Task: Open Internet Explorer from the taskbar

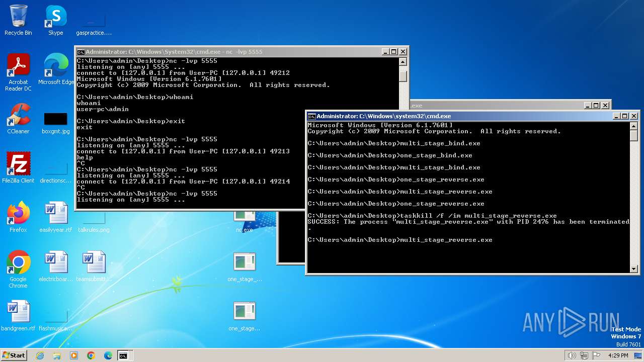Action: click(x=40, y=355)
